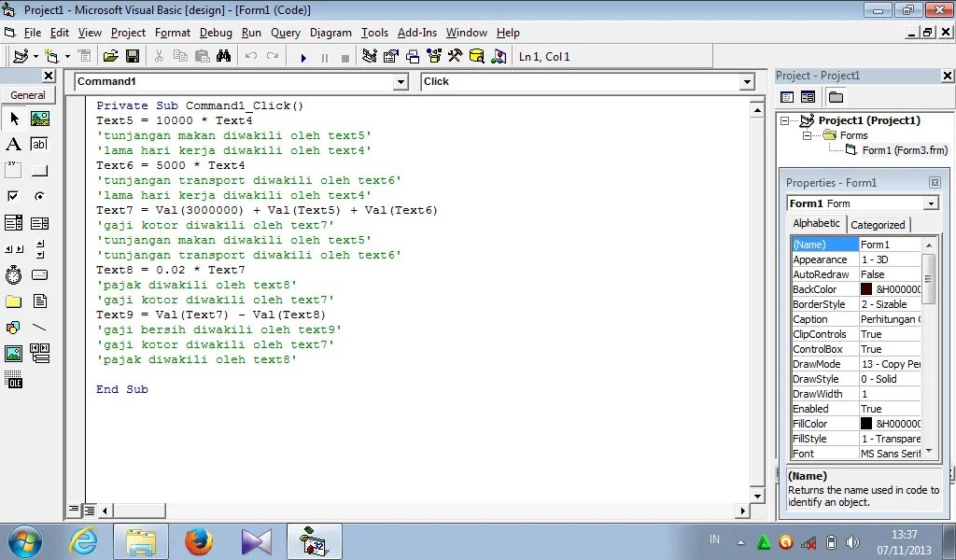Select the BorderStyle property row

[x=856, y=304]
